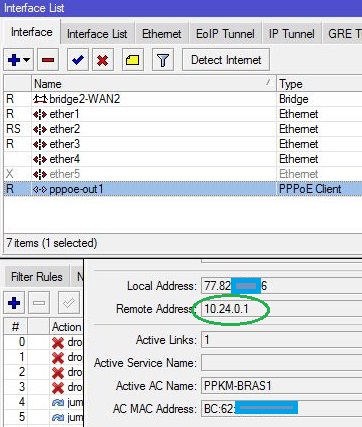362x427 pixels.
Task: Select firewall rule 5 jump icon
Action: (58, 417)
